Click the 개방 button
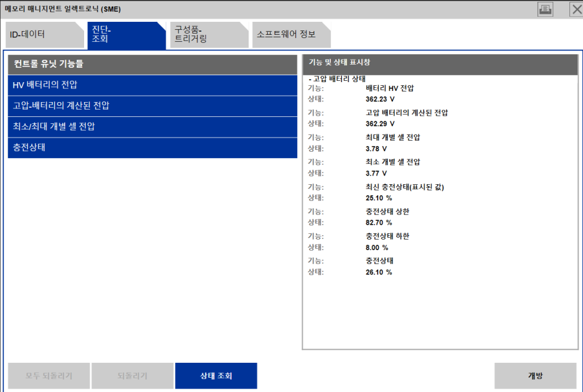 click(536, 376)
